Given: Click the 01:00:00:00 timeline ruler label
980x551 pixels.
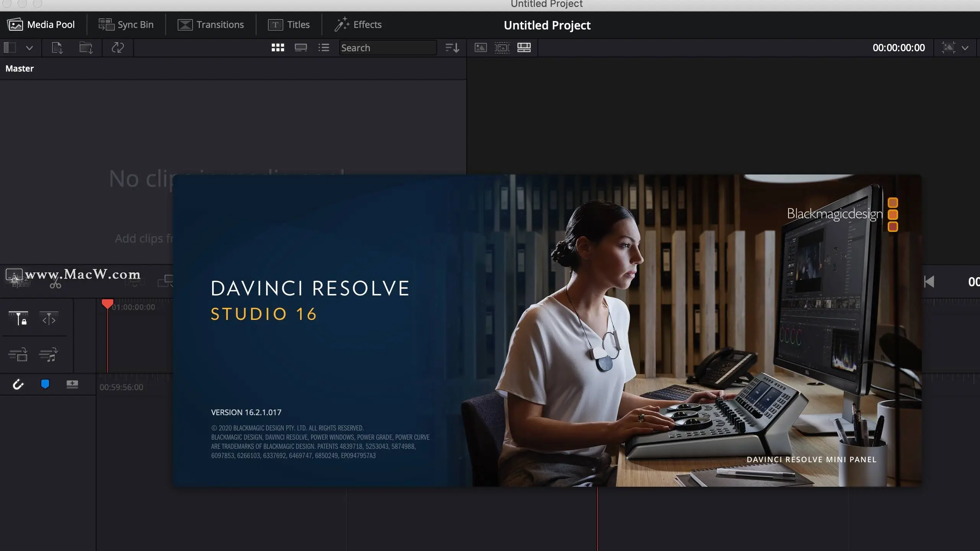Looking at the screenshot, I should pos(134,307).
